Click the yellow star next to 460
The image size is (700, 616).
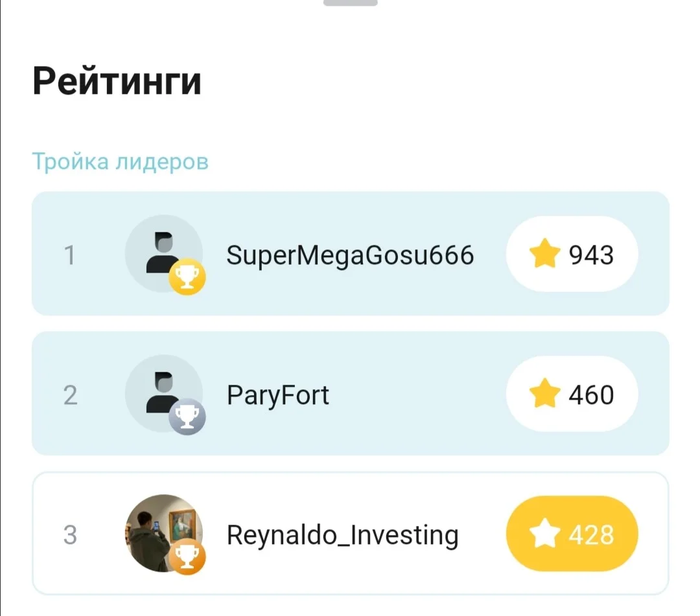[544, 393]
